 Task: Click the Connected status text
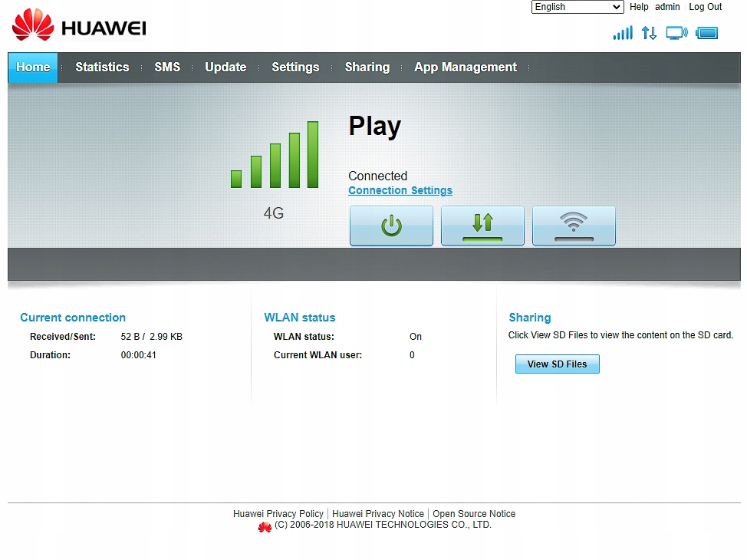point(378,176)
